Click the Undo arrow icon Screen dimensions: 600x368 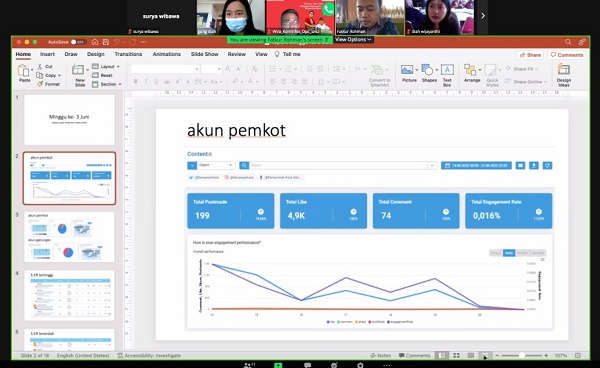(117, 42)
